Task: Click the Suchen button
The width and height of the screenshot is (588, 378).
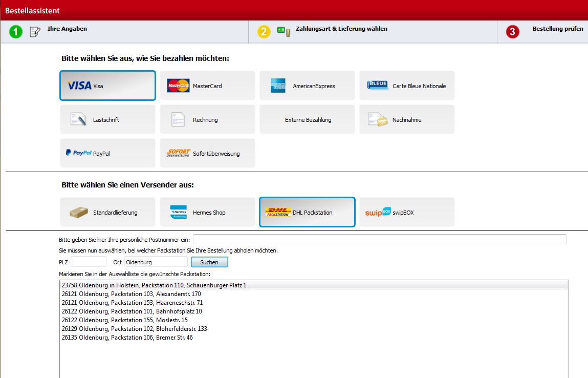Action: [x=209, y=262]
